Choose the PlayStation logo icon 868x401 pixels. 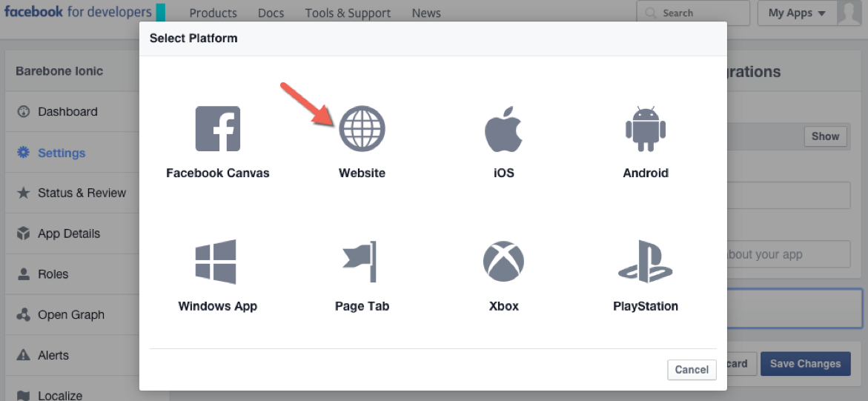tap(646, 262)
